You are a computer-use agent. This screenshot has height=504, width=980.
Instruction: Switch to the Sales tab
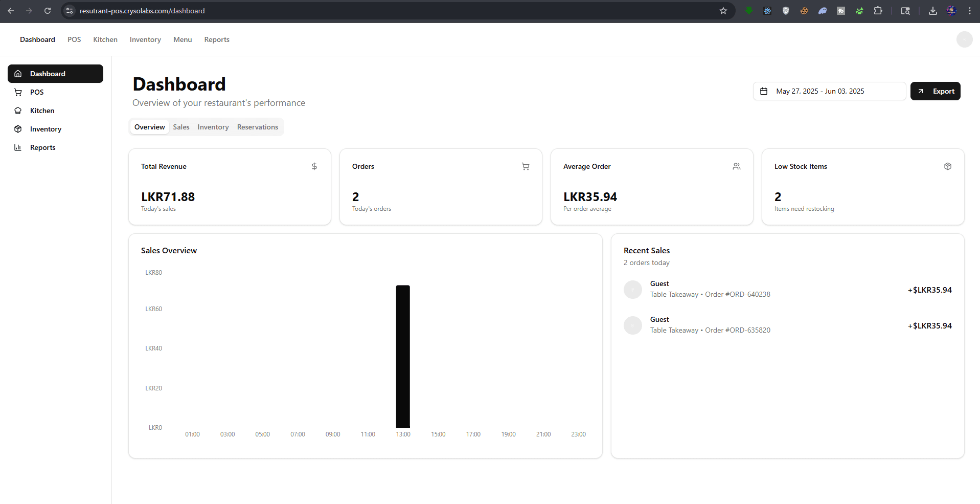click(x=181, y=127)
